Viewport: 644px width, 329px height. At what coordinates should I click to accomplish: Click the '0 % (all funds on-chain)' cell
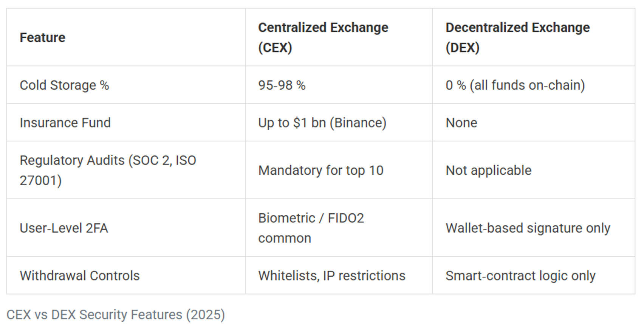[x=515, y=85]
